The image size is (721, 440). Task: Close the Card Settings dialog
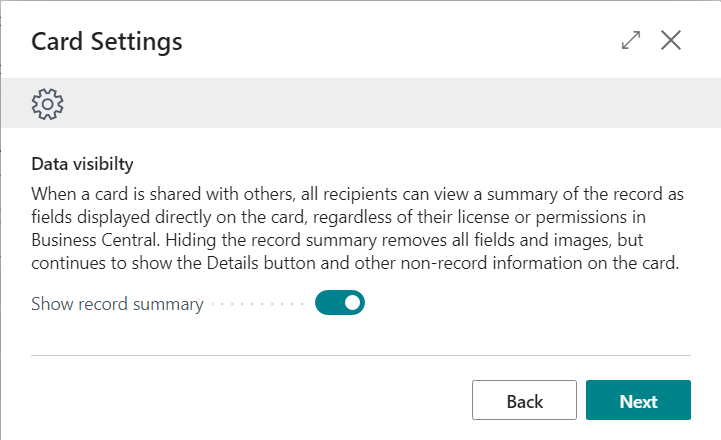coord(671,40)
